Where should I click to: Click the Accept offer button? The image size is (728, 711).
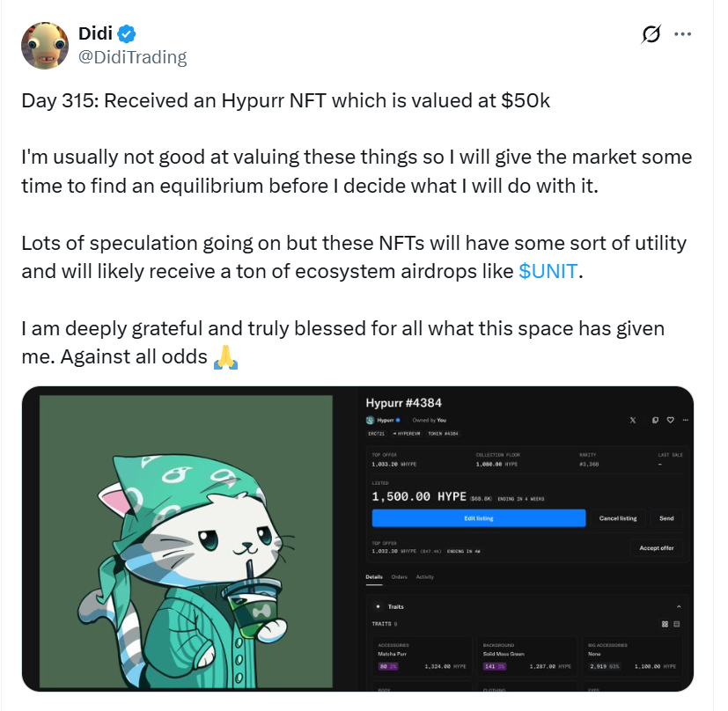[656, 548]
